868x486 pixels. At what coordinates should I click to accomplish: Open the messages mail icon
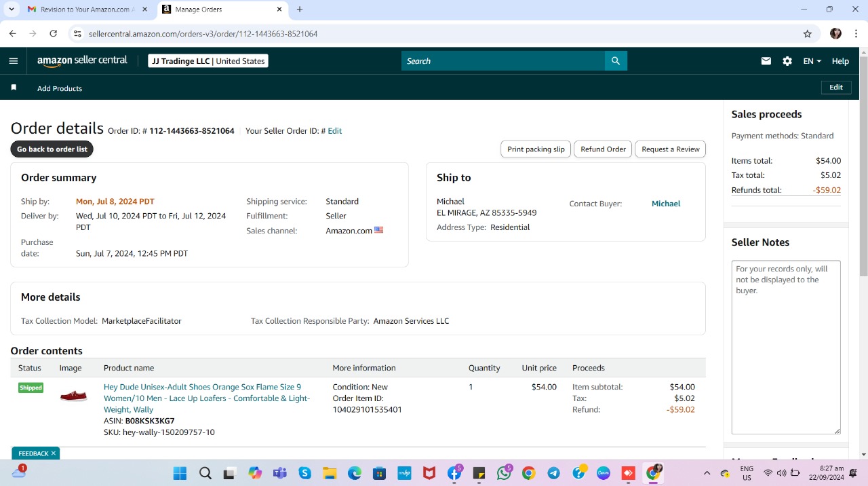766,61
